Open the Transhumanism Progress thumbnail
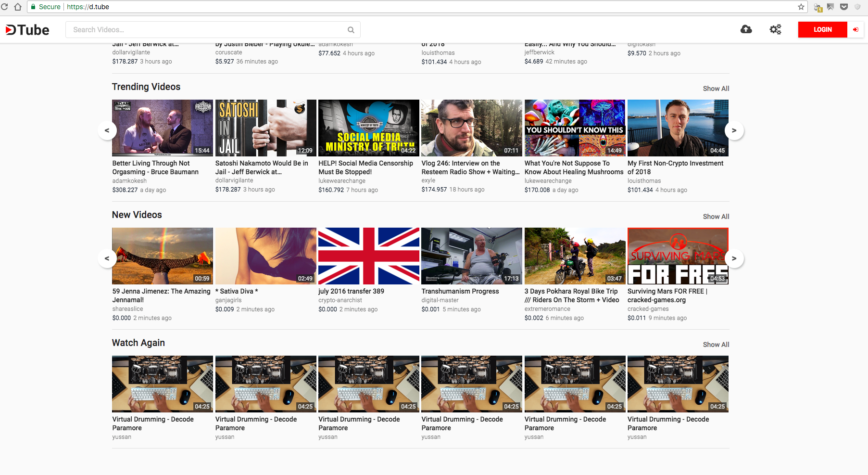Viewport: 868px width, 475px height. click(x=472, y=256)
